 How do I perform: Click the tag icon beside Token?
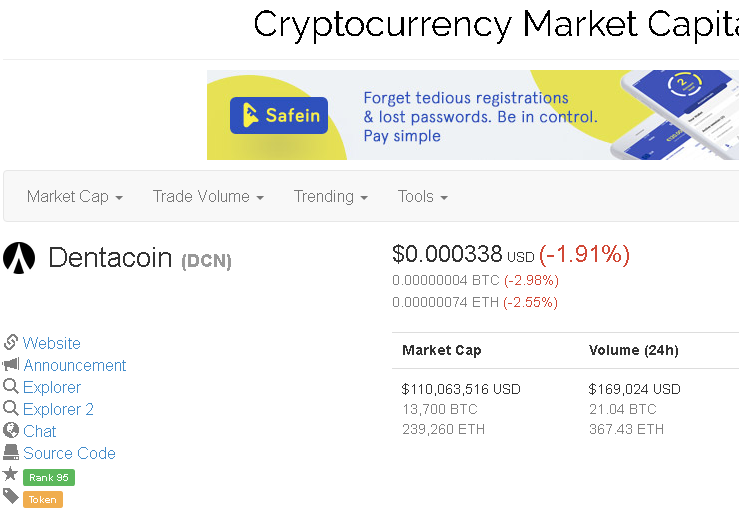[10, 496]
